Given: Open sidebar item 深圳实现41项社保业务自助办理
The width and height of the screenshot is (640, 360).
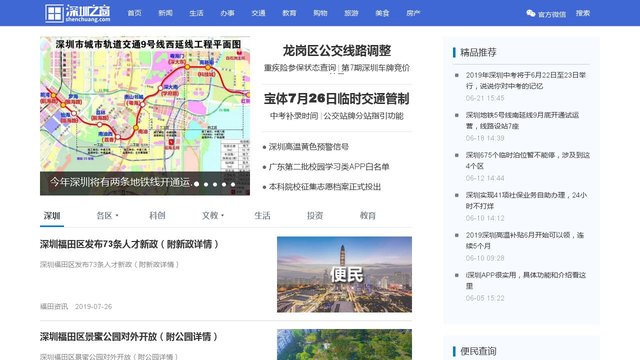Looking at the screenshot, I should (527, 200).
